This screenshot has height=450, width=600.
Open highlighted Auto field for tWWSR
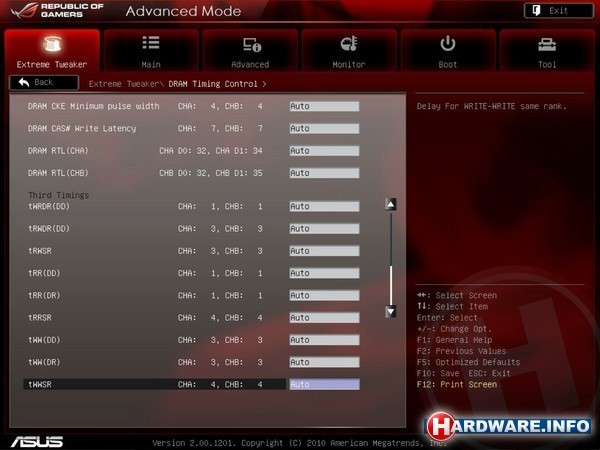point(324,384)
